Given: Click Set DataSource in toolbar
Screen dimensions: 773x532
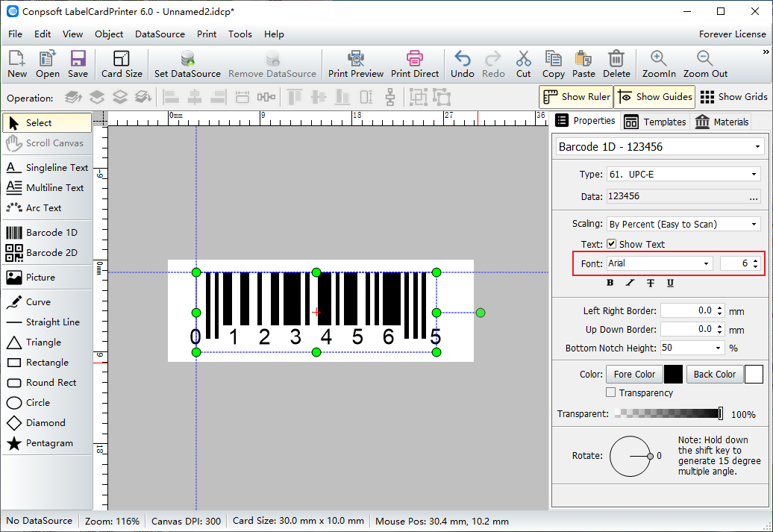Looking at the screenshot, I should click(x=187, y=64).
